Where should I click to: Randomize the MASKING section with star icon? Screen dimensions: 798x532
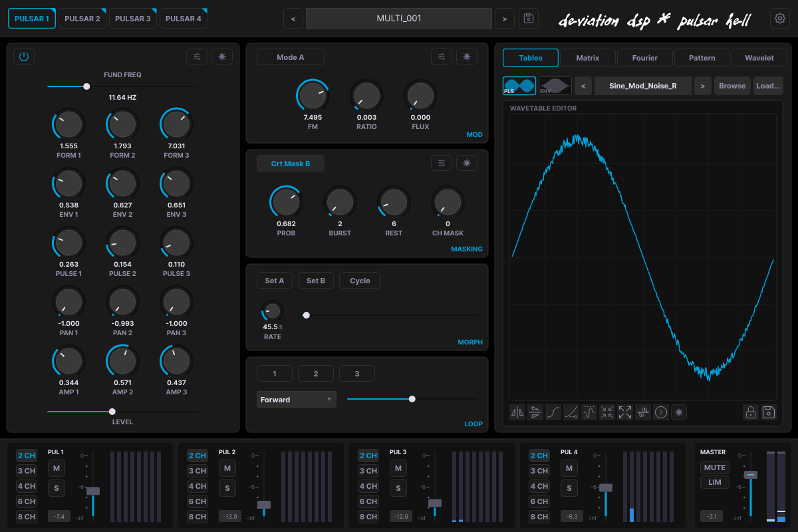pyautogui.click(x=467, y=163)
